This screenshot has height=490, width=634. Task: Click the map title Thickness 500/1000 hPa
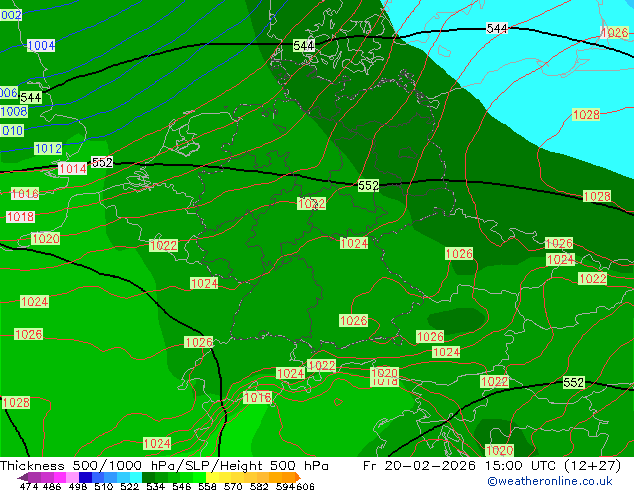(x=88, y=466)
